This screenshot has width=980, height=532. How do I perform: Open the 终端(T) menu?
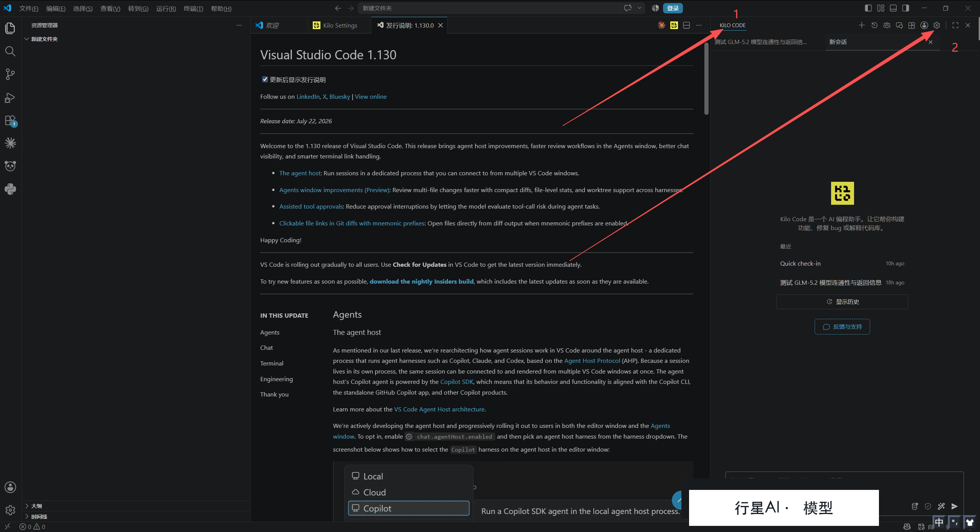[193, 8]
